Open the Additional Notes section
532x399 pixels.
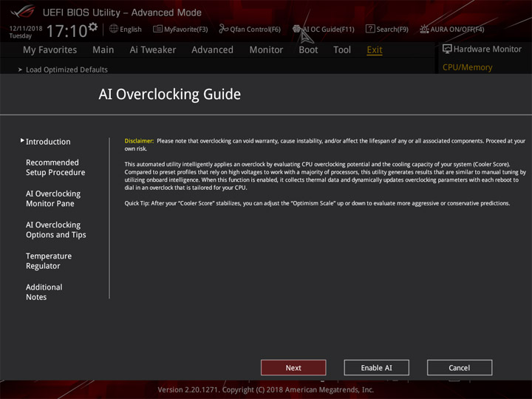click(x=44, y=292)
